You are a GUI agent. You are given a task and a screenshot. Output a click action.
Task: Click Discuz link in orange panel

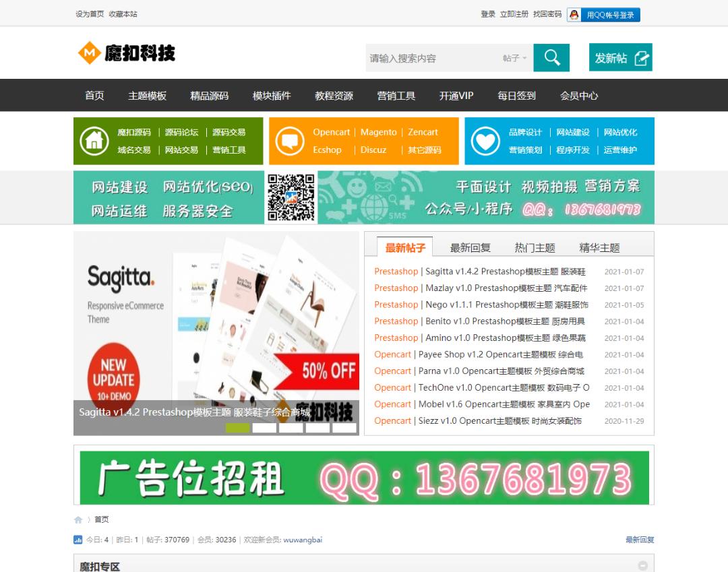pos(373,150)
